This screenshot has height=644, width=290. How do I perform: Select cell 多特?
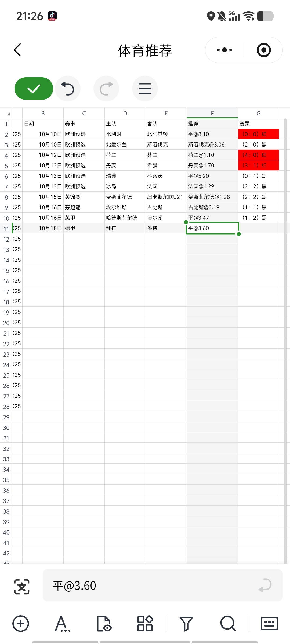click(x=166, y=228)
